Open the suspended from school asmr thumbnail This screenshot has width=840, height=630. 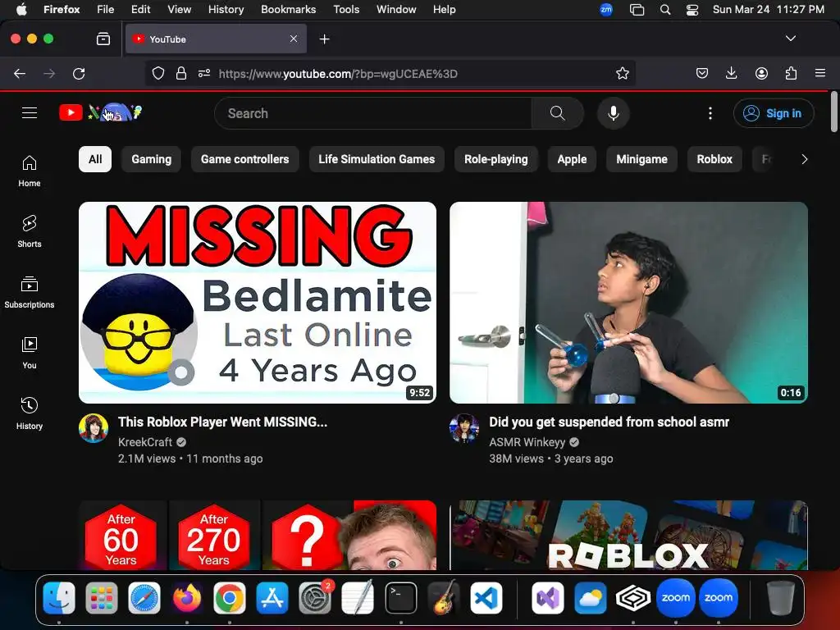629,303
